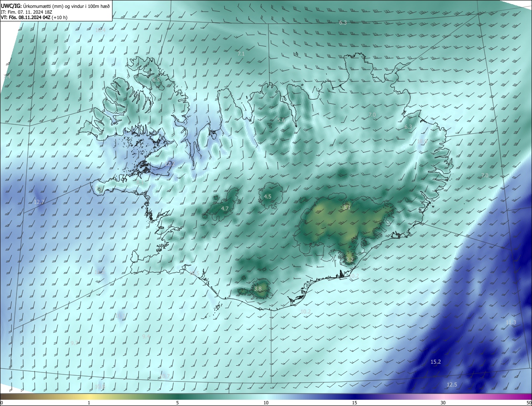Click the 12.5 value label on the map
Image resolution: width=532 pixels, height=406 pixels.
click(x=452, y=385)
